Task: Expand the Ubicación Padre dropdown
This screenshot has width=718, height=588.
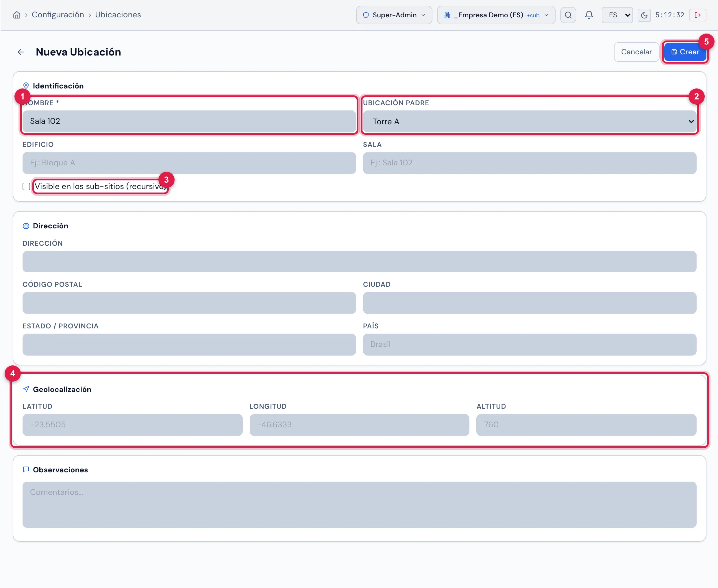Action: (529, 121)
